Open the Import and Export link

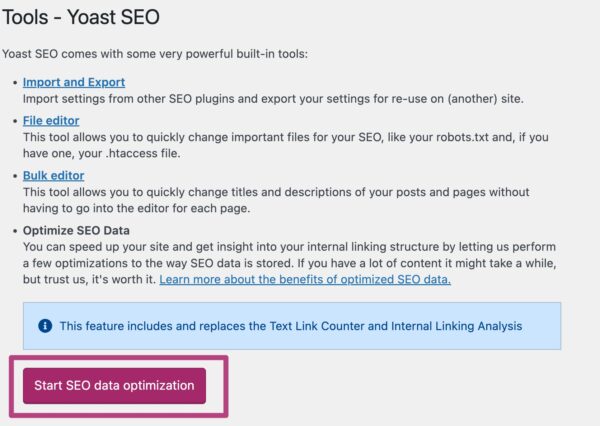[74, 82]
